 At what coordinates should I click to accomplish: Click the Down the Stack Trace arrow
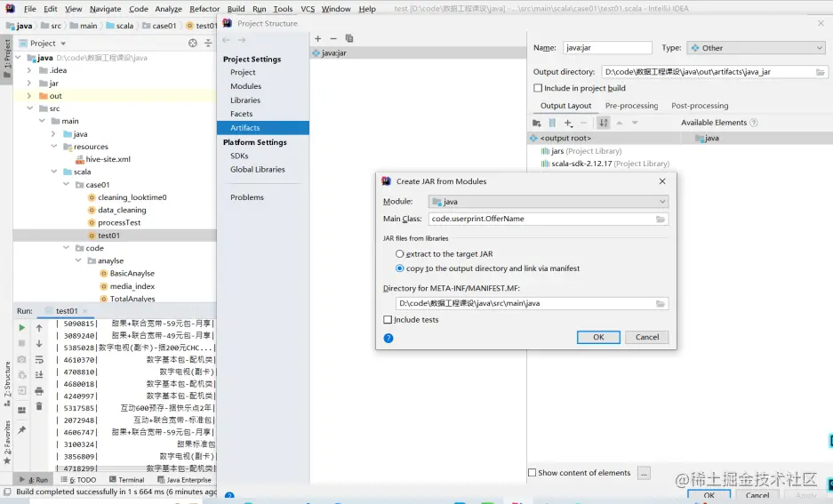(x=39, y=343)
